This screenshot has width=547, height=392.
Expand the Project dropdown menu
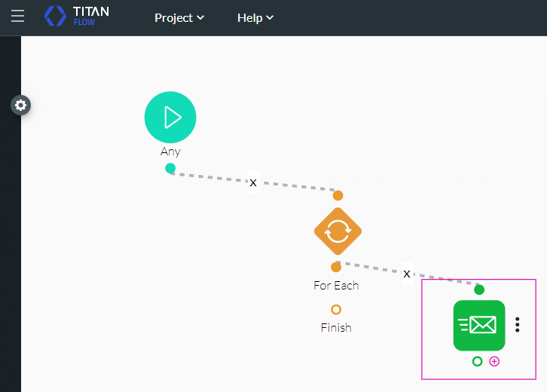pyautogui.click(x=179, y=17)
